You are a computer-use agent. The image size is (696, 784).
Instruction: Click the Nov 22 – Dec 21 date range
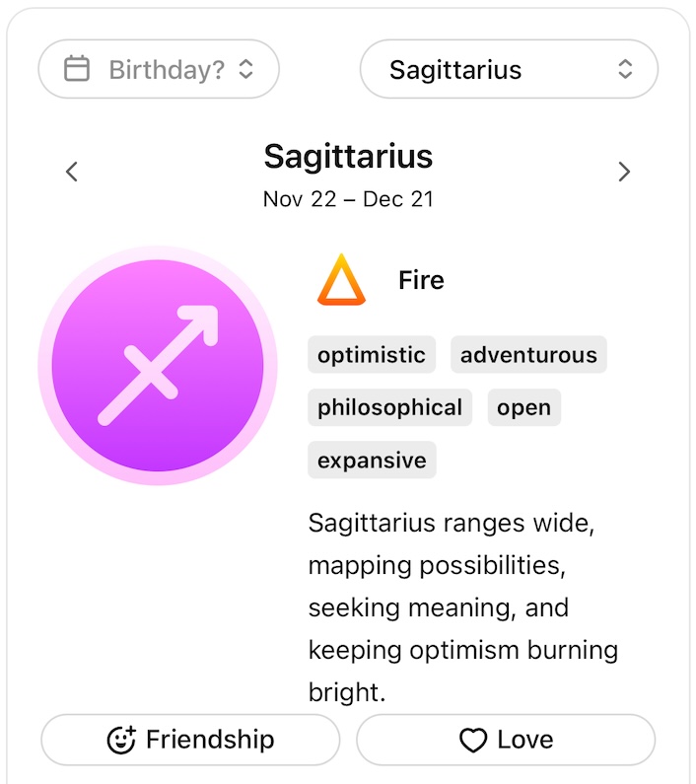pyautogui.click(x=348, y=199)
